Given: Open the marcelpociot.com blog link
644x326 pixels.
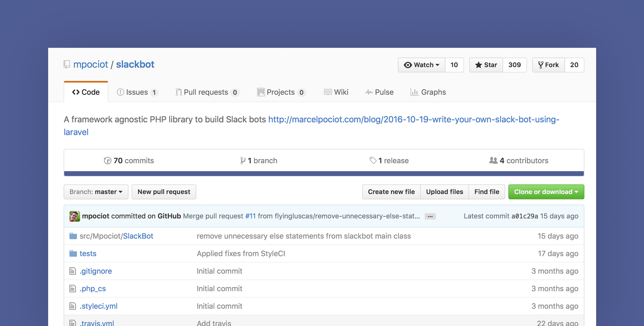Looking at the screenshot, I should [x=312, y=125].
